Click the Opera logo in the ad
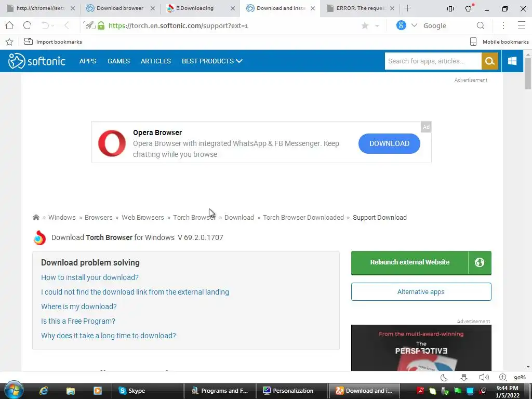This screenshot has width=532, height=399. click(x=112, y=143)
